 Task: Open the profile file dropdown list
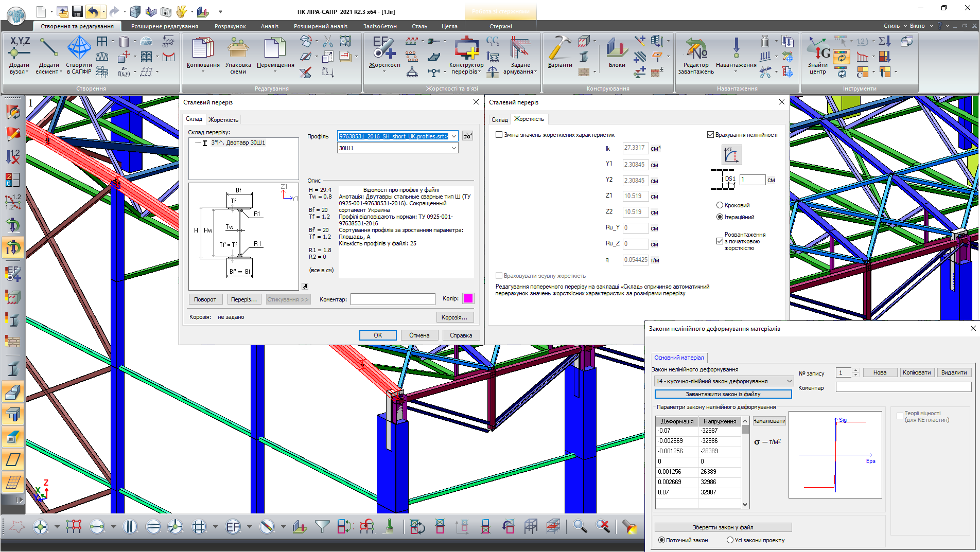point(453,136)
